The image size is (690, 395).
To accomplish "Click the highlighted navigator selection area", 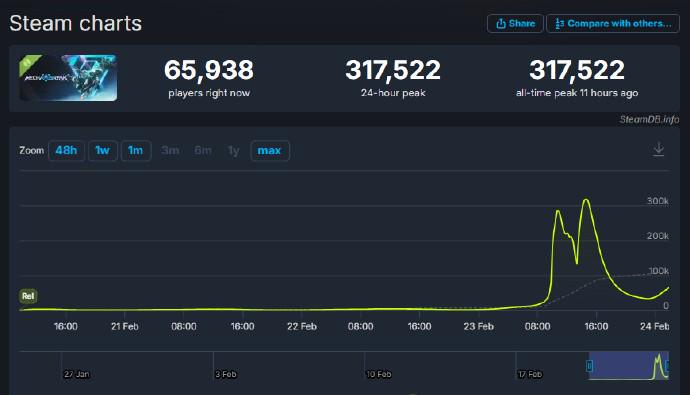I will point(629,366).
